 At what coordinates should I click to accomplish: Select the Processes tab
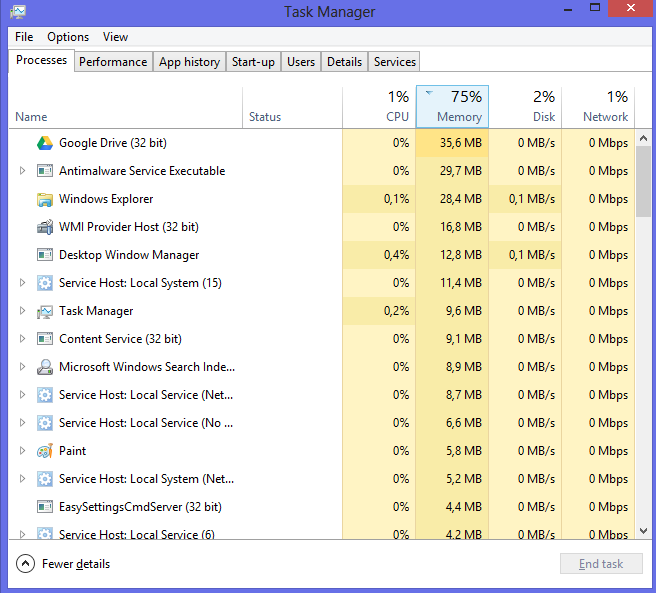(41, 60)
